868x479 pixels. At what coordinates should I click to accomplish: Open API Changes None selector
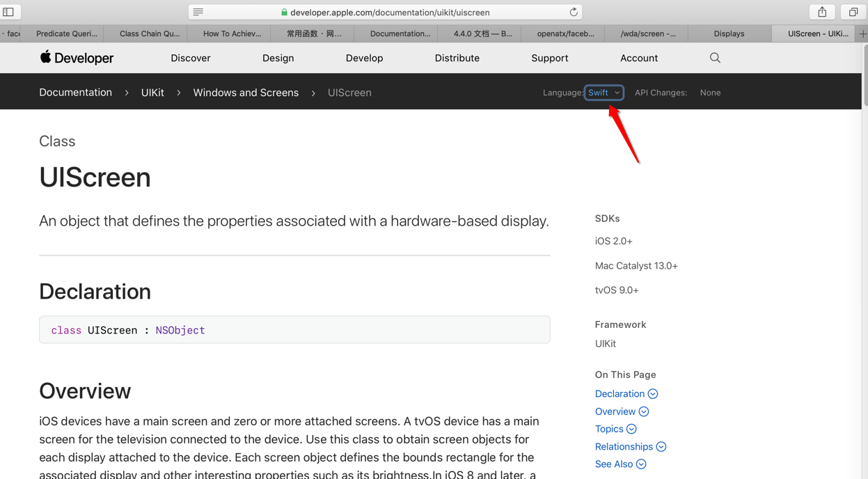(x=710, y=93)
